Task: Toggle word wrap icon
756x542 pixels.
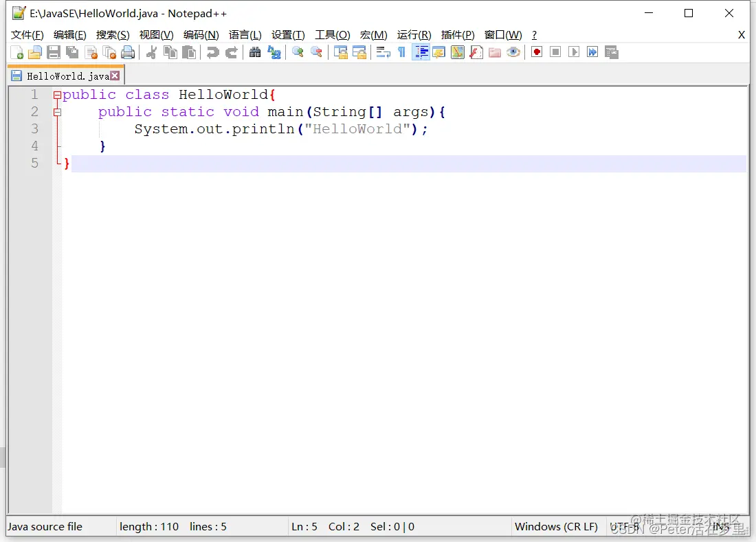Action: (383, 52)
